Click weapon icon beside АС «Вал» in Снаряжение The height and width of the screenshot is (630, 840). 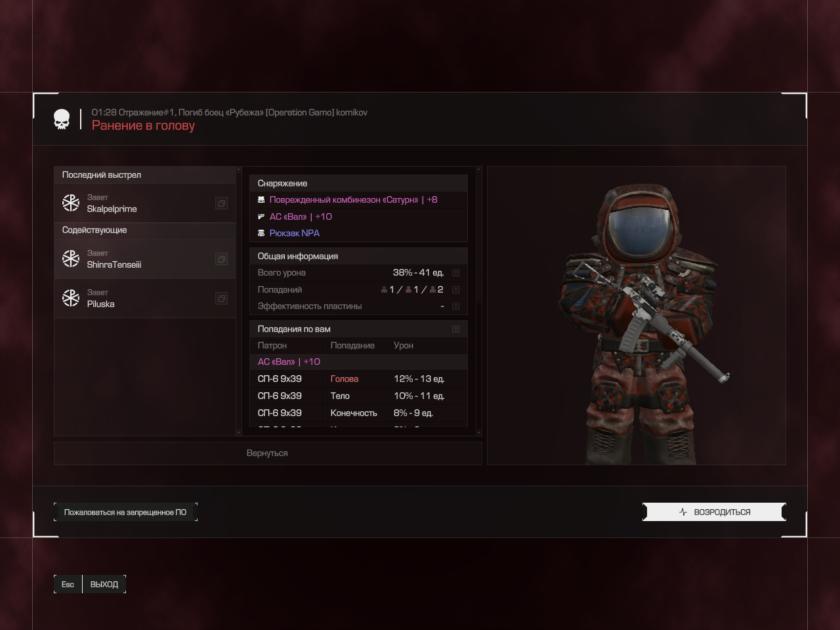(261, 217)
